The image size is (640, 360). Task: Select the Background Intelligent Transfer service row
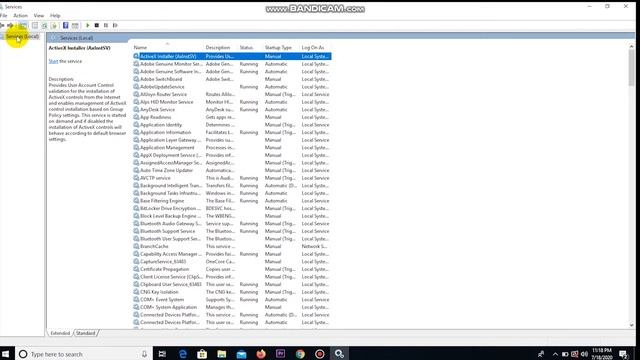(232, 186)
